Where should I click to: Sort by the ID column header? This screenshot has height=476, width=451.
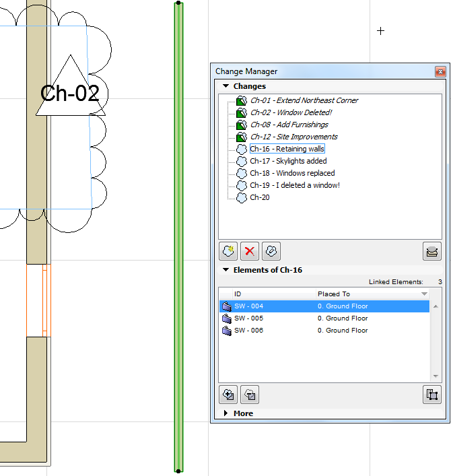pyautogui.click(x=274, y=294)
